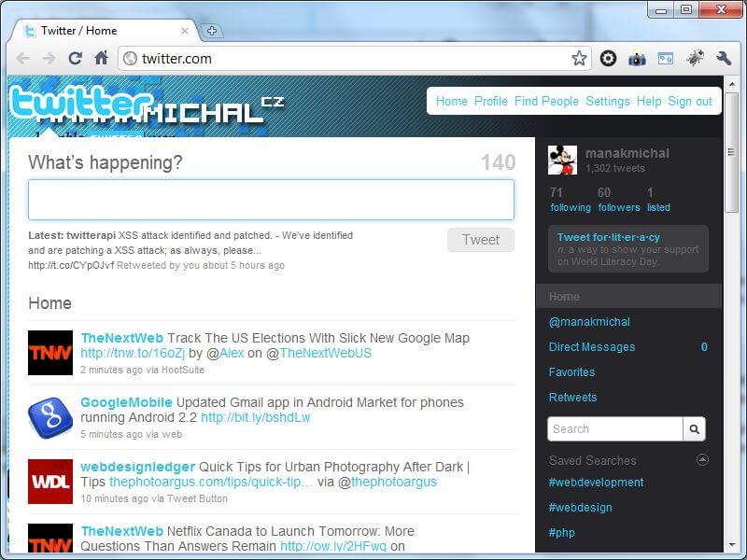Open the wrench menu in Chrome

tap(724, 59)
